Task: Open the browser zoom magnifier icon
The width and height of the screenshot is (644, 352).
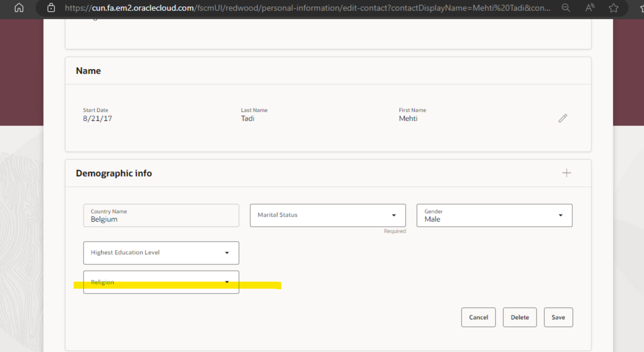Action: click(x=566, y=8)
